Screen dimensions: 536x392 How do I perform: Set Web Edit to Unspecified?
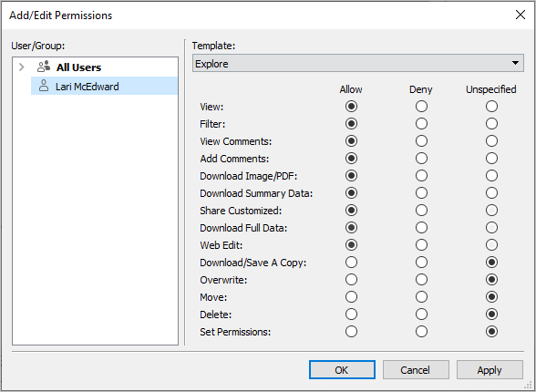(x=491, y=244)
